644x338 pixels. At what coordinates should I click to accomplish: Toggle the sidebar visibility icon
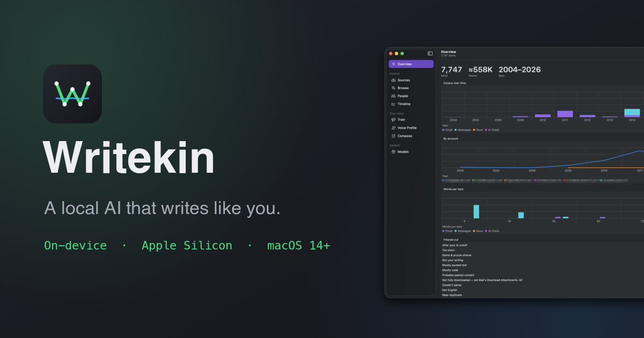(430, 54)
